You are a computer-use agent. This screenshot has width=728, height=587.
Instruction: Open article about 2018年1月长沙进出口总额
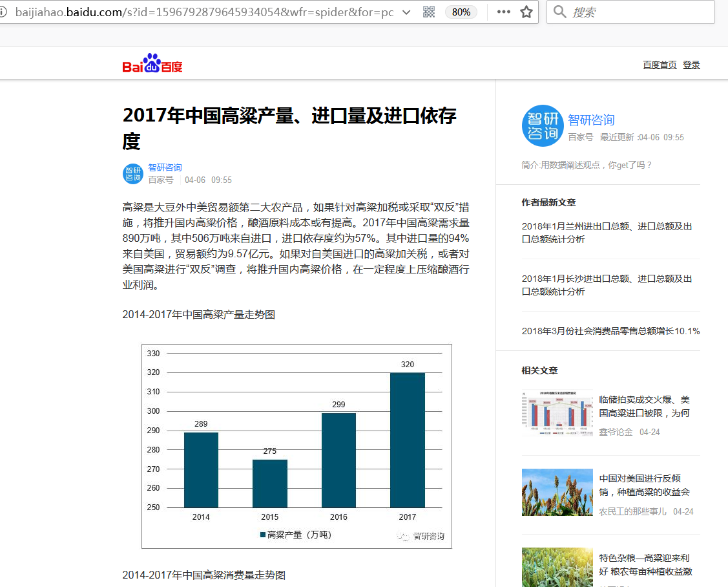pos(607,285)
